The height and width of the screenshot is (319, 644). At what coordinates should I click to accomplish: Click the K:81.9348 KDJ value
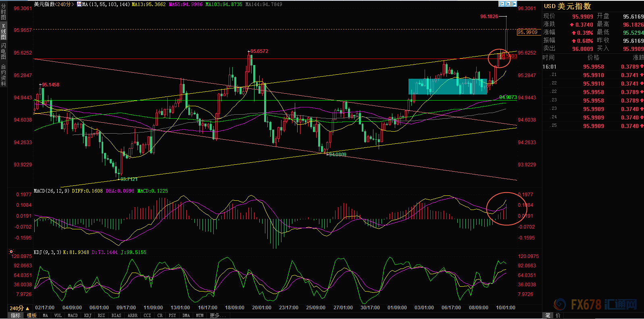[76, 252]
